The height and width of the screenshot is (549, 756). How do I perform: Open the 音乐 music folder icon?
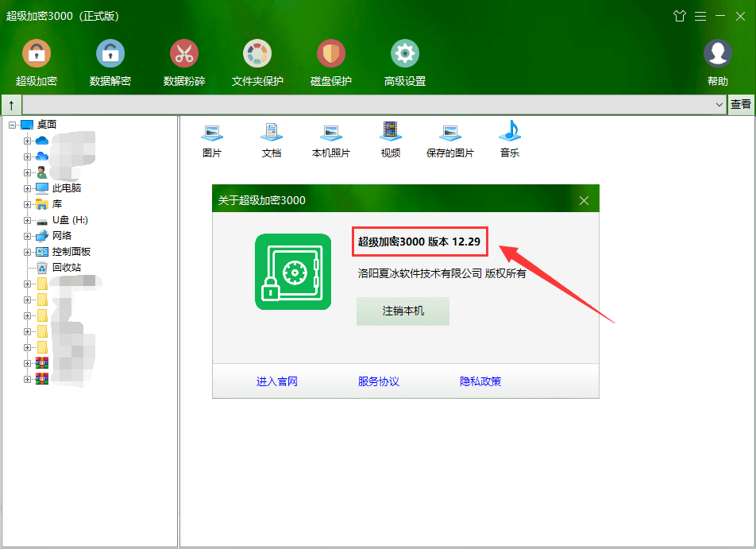510,139
